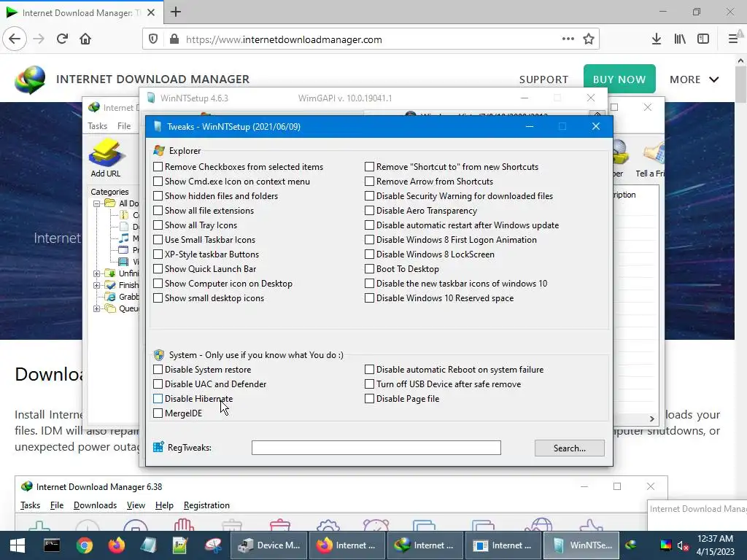Open Downloads menu in IDM 6.38 image
747x560 pixels.
tap(95, 505)
